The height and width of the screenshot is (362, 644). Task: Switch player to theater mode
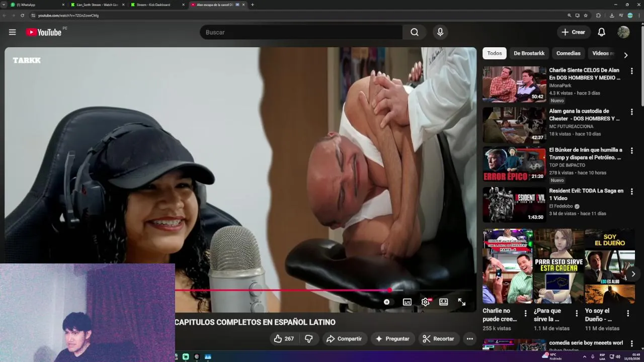[x=443, y=302]
